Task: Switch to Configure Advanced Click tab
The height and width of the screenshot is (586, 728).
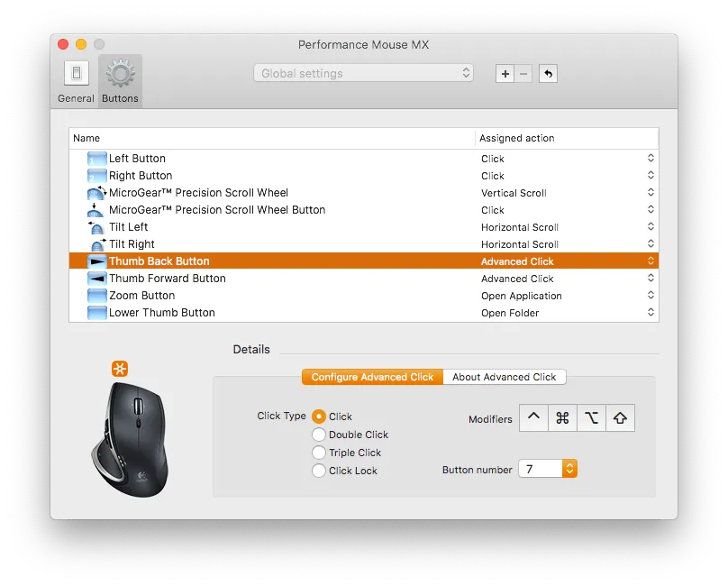Action: tap(372, 377)
